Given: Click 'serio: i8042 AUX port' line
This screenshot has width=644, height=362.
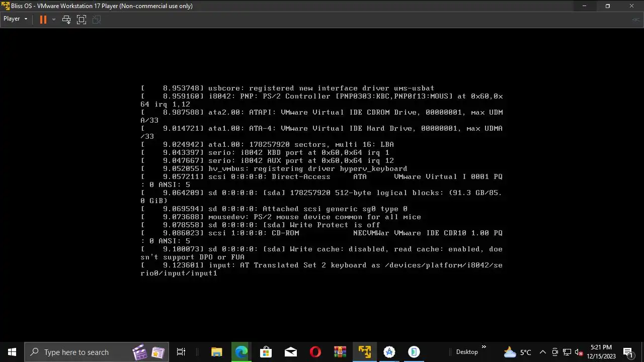Looking at the screenshot, I should pos(267,160).
